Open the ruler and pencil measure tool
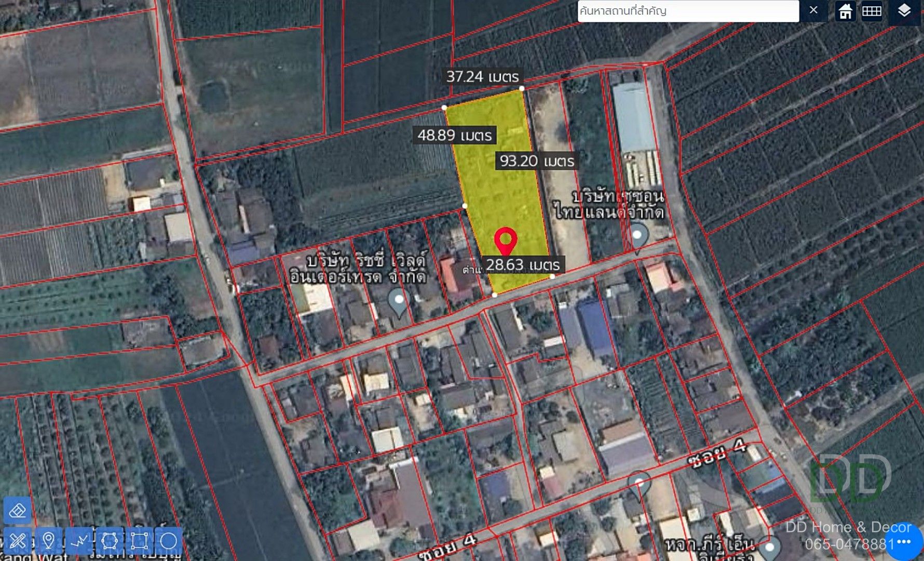Viewport: 924px width, 561px height. [18, 541]
